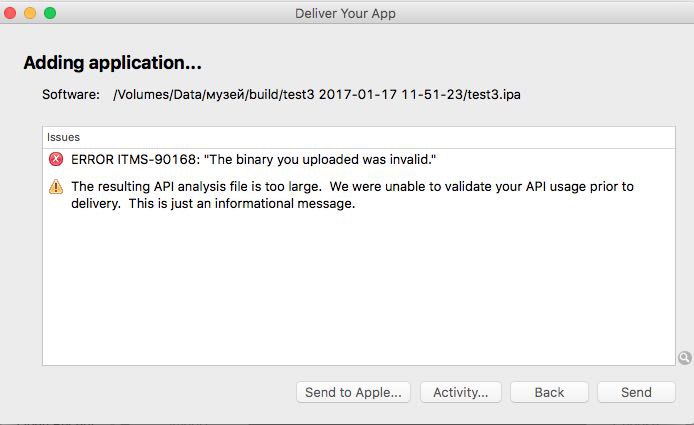The height and width of the screenshot is (425, 694).
Task: Click the magnifier icon beside the issues list
Action: pyautogui.click(x=685, y=357)
